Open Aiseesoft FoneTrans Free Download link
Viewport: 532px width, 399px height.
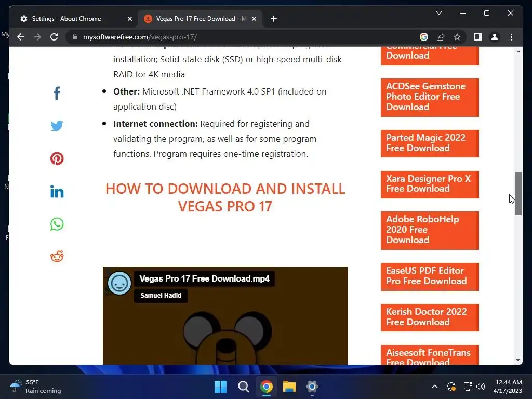coord(430,355)
